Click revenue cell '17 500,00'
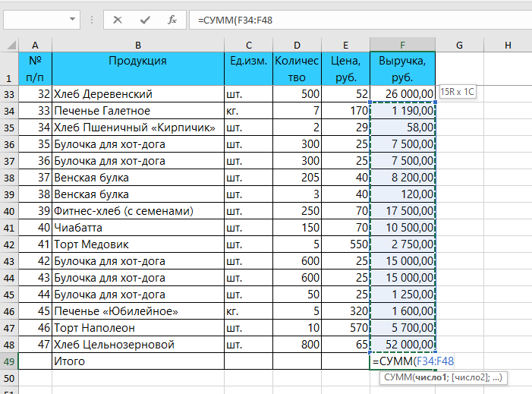Image resolution: width=532 pixels, height=394 pixels. coord(402,211)
